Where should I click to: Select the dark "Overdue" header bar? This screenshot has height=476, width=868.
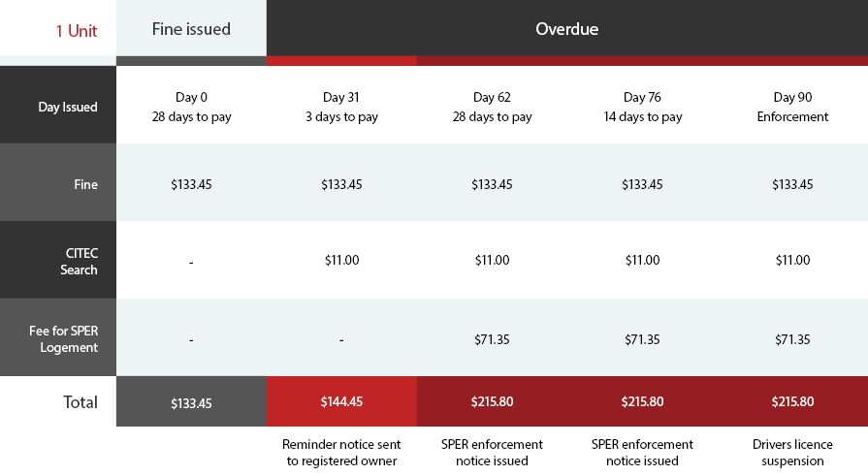pos(566,28)
